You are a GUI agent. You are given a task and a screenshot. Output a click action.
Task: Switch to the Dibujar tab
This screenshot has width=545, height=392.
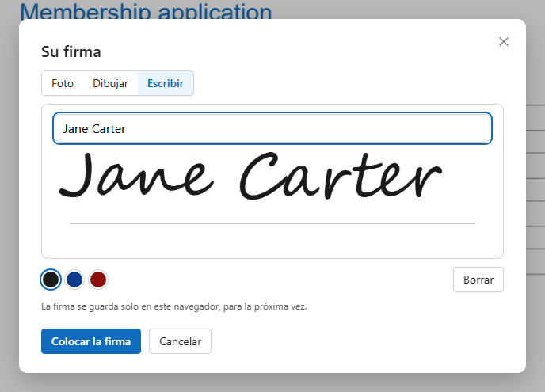coord(111,83)
